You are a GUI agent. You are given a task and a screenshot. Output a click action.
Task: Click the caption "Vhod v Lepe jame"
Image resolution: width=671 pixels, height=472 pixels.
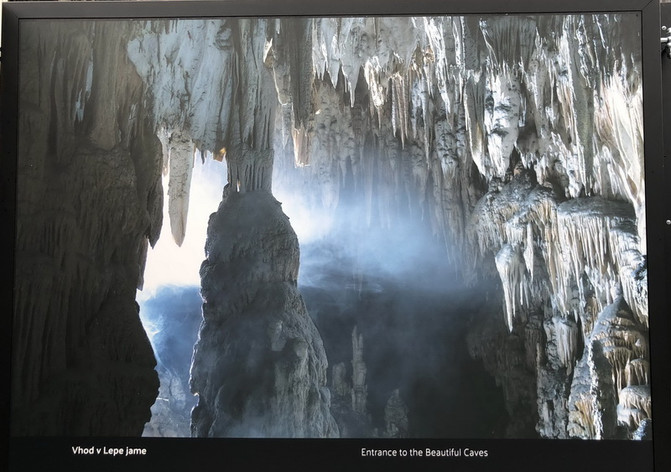(x=109, y=451)
